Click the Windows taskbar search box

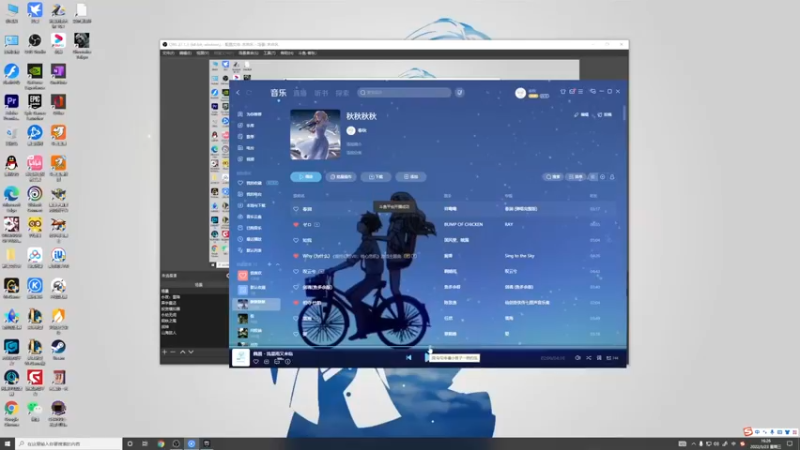point(68,444)
